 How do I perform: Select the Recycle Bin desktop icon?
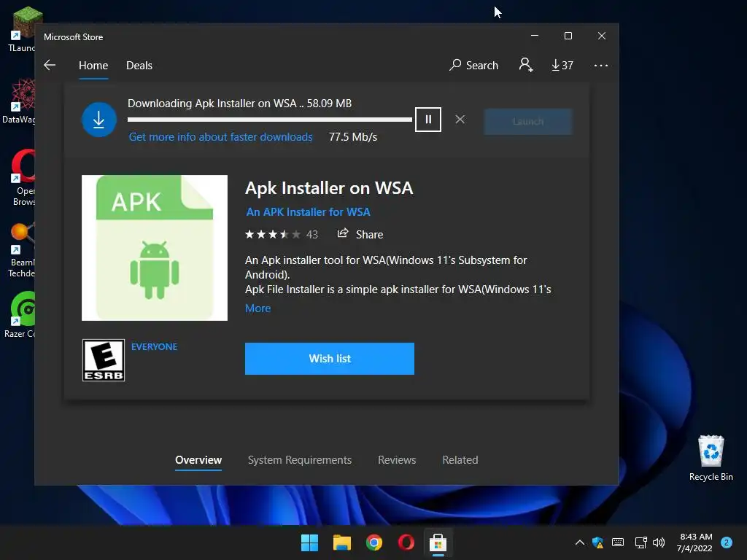[x=711, y=458]
